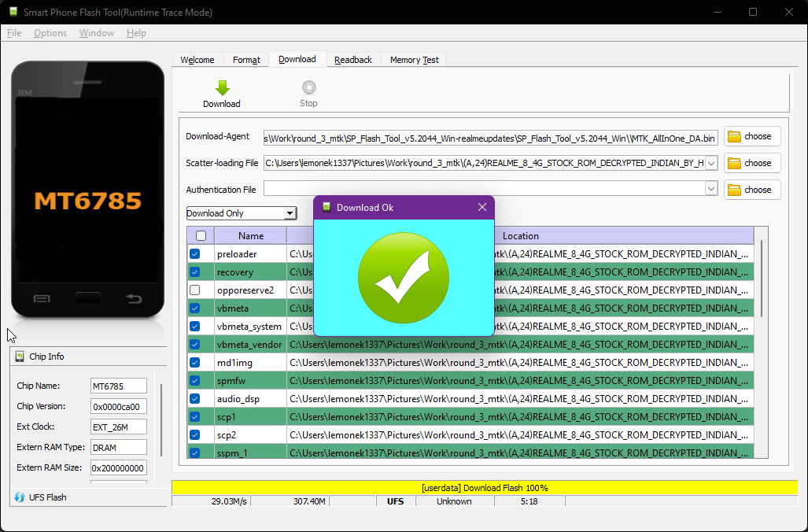The width and height of the screenshot is (808, 532).
Task: Click folder icon beside Authentication File choose
Action: click(x=734, y=190)
